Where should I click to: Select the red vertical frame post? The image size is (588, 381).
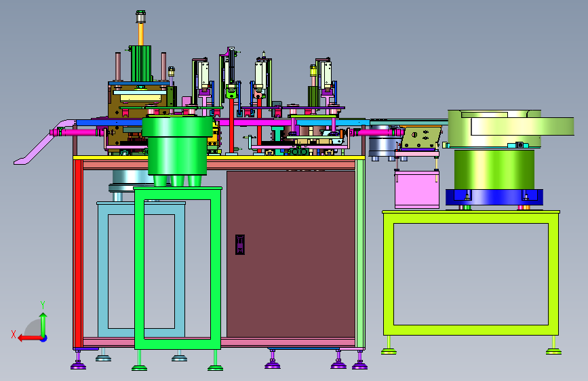coord(78,254)
